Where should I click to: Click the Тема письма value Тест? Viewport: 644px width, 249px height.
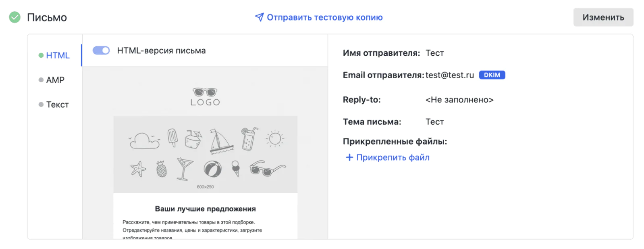(434, 122)
